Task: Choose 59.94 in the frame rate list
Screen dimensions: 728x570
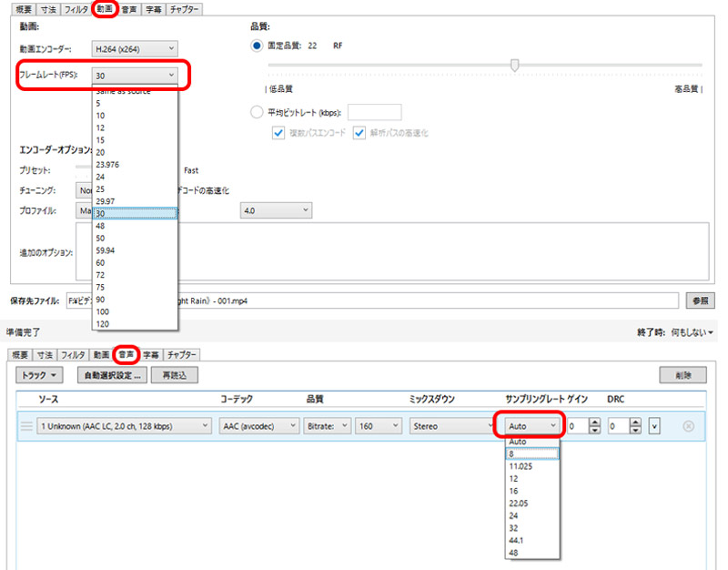Action: [107, 249]
